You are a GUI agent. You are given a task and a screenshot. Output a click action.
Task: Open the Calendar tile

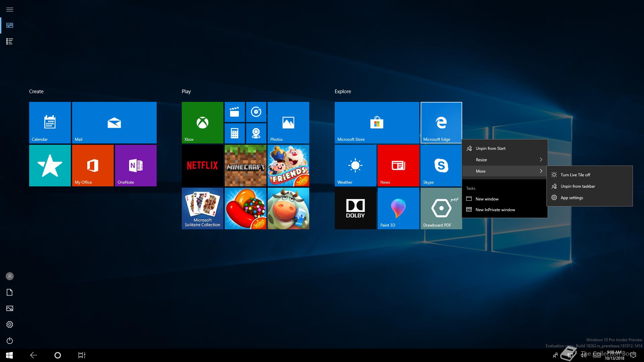(50, 123)
